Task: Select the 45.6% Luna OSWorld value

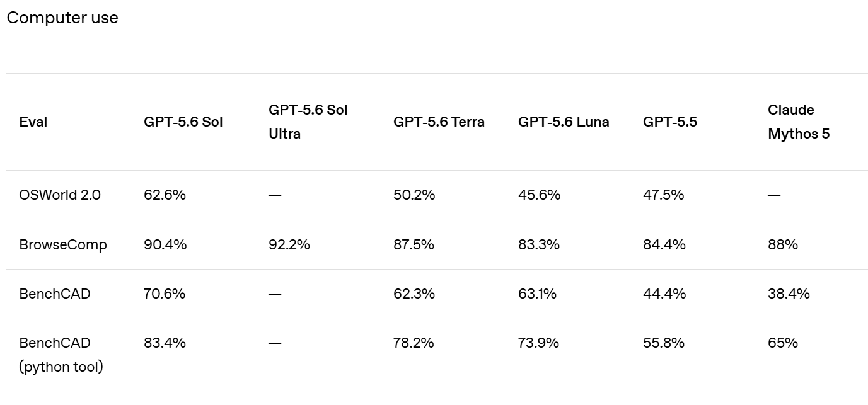Action: point(540,195)
